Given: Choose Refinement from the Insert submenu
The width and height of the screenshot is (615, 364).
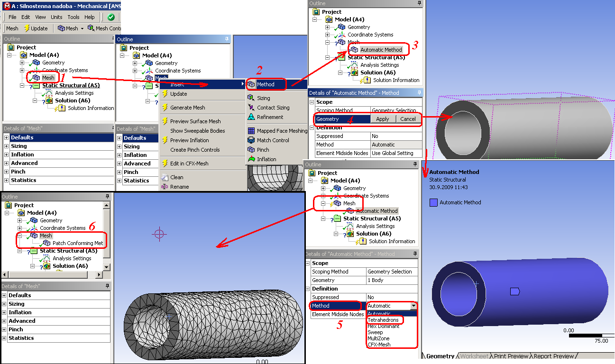Looking at the screenshot, I should click(270, 117).
